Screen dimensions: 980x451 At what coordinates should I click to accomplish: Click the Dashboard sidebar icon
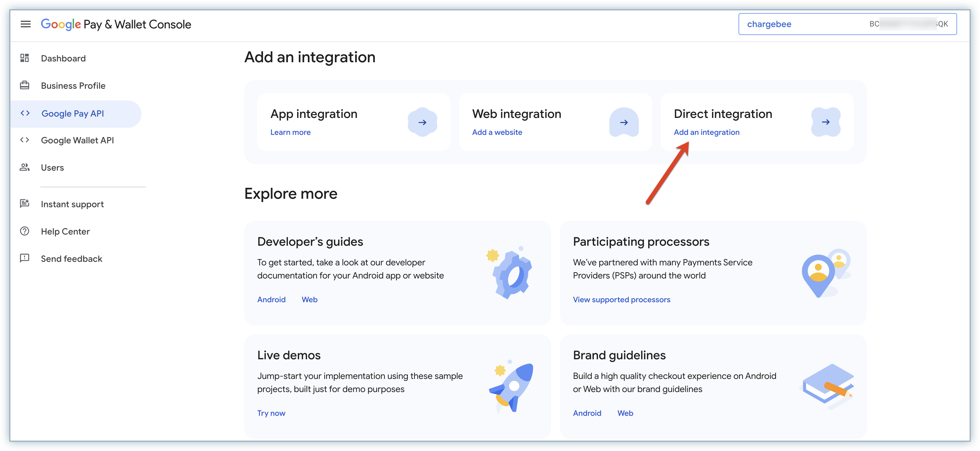25,58
